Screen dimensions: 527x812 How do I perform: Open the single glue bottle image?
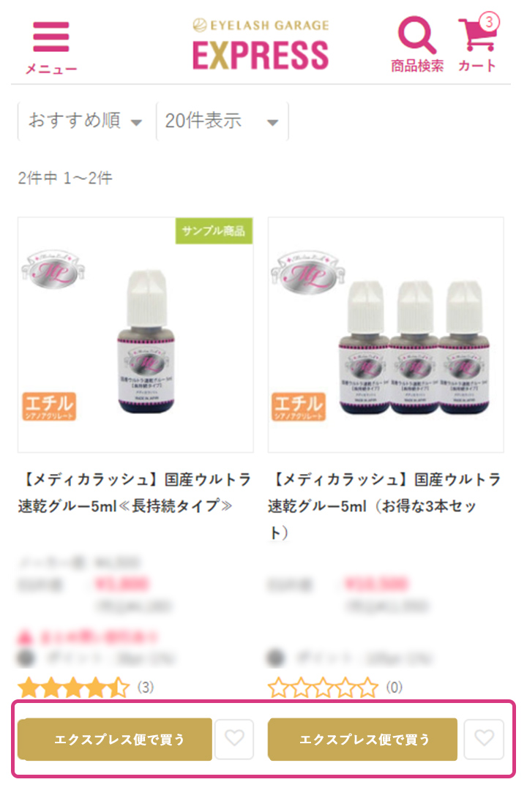coord(135,335)
